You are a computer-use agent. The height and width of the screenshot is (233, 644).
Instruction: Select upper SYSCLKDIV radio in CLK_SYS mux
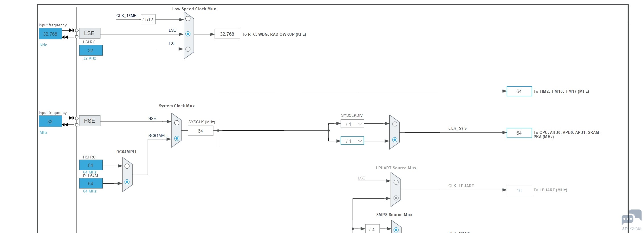point(395,124)
